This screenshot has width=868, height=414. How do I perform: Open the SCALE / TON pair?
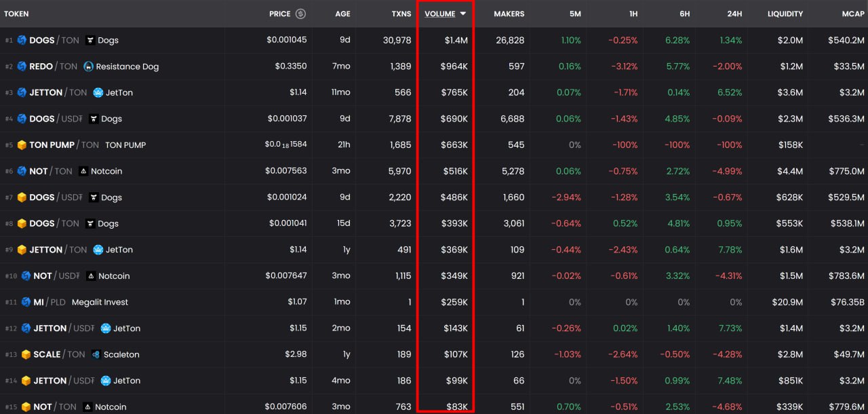pos(434,354)
